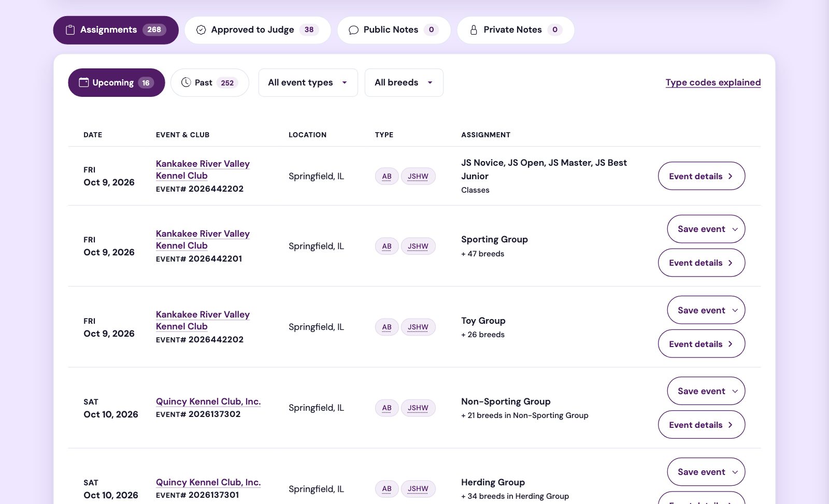Open the Assignments tab
The width and height of the screenshot is (829, 504).
coord(116,30)
